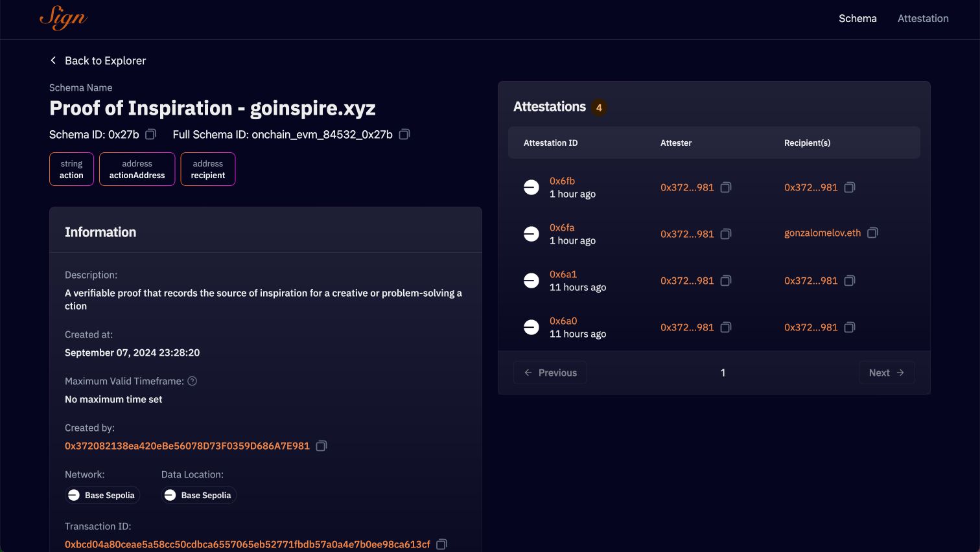This screenshot has width=980, height=552.
Task: Open the Attestation nav tab
Action: (923, 18)
